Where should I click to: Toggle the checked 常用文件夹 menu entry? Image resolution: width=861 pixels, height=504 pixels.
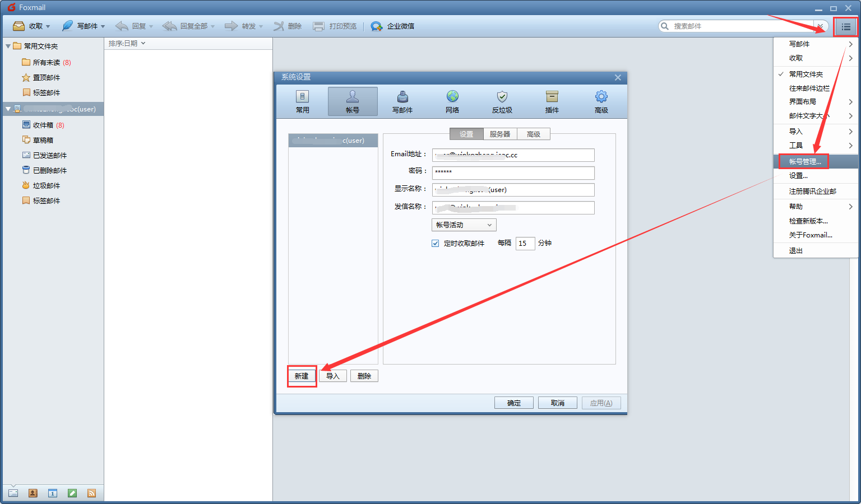tap(816, 74)
